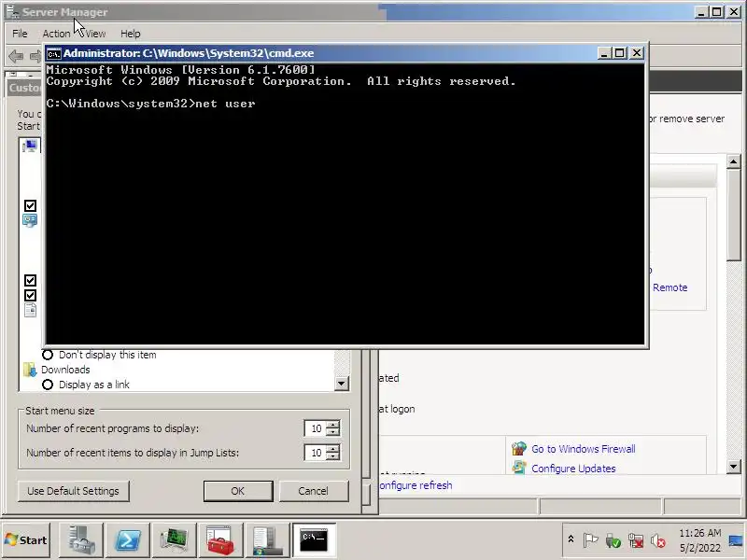Switch to the cmd window taskbar button
Screen dimensions: 747x560
click(314, 540)
